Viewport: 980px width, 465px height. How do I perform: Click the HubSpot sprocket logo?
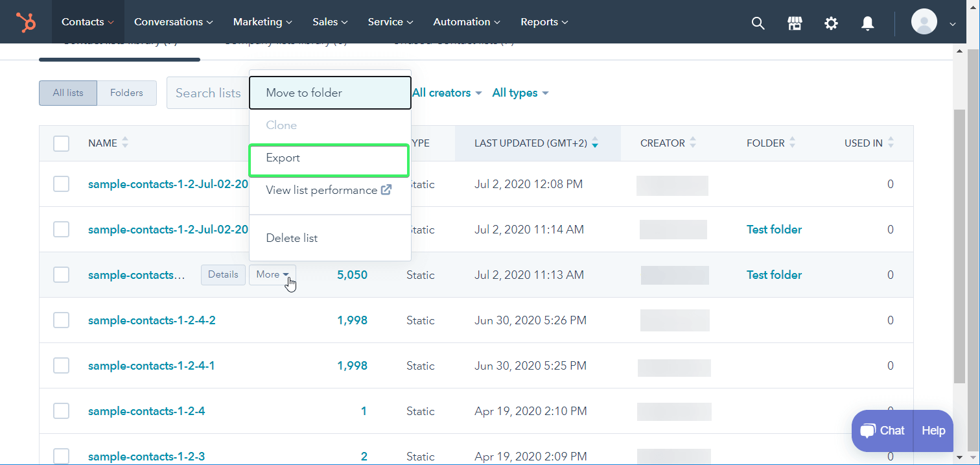27,21
